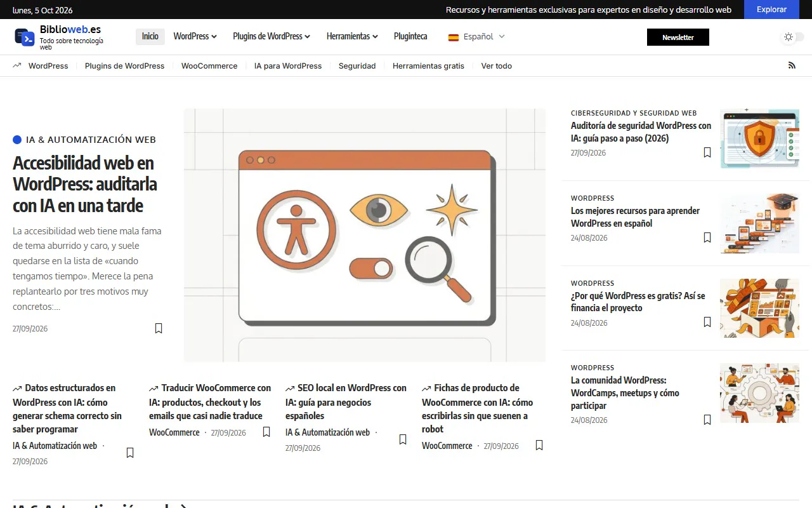Click the Newsletter button
This screenshot has height=508, width=812.
click(x=678, y=37)
